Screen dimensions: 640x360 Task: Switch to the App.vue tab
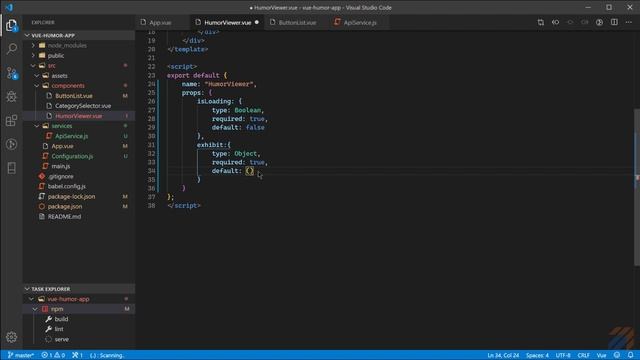pyautogui.click(x=160, y=22)
